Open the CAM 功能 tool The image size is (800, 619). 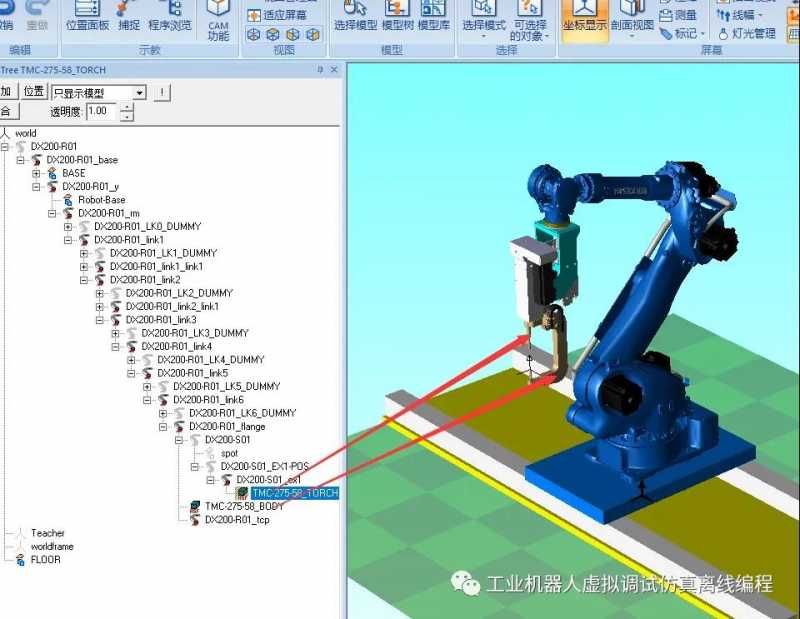click(218, 20)
